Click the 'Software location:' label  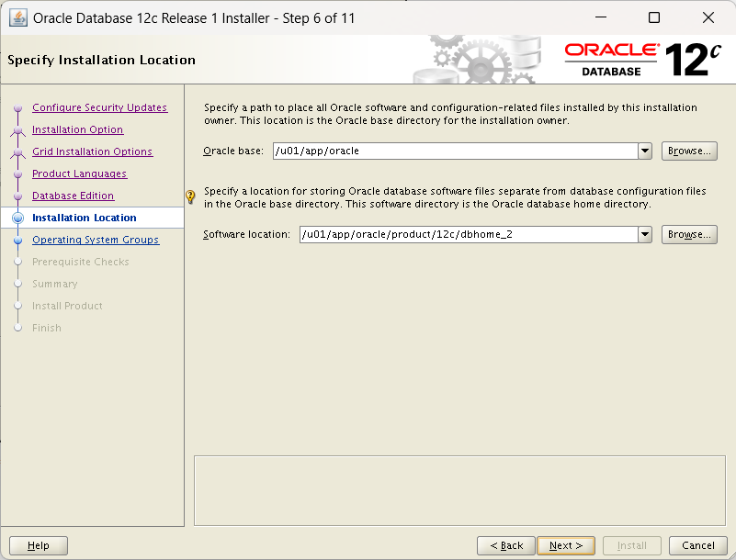pyautogui.click(x=246, y=234)
